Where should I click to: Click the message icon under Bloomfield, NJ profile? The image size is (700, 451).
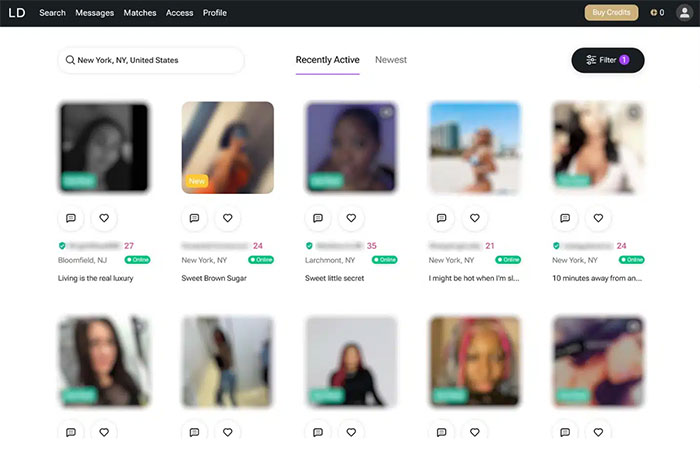tap(71, 218)
